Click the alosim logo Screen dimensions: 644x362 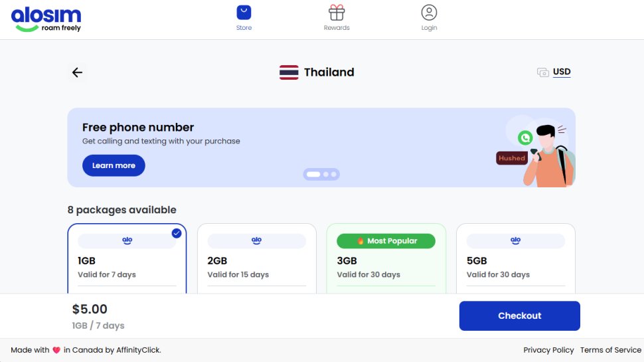pos(46,19)
